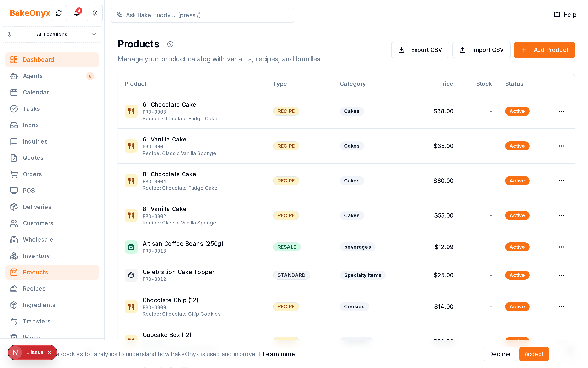The image size is (588, 368).
Task: Click the BakeOnyx logo
Action: (x=30, y=13)
